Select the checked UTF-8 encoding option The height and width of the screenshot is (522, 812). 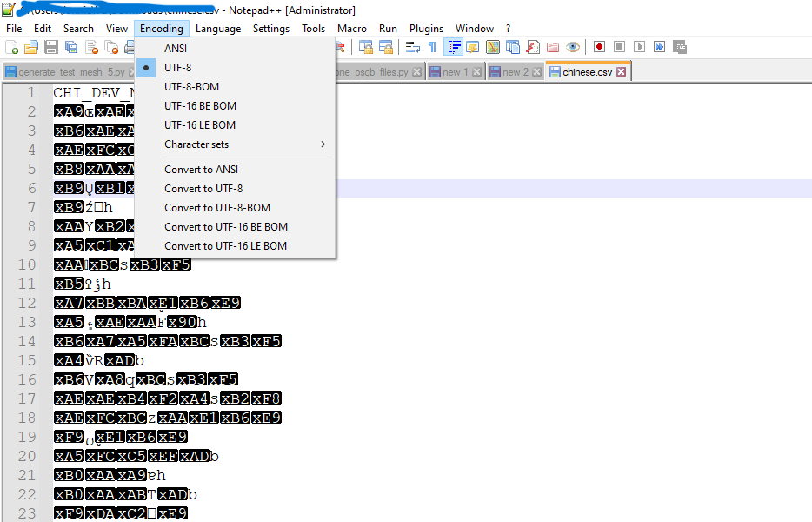pyautogui.click(x=235, y=67)
